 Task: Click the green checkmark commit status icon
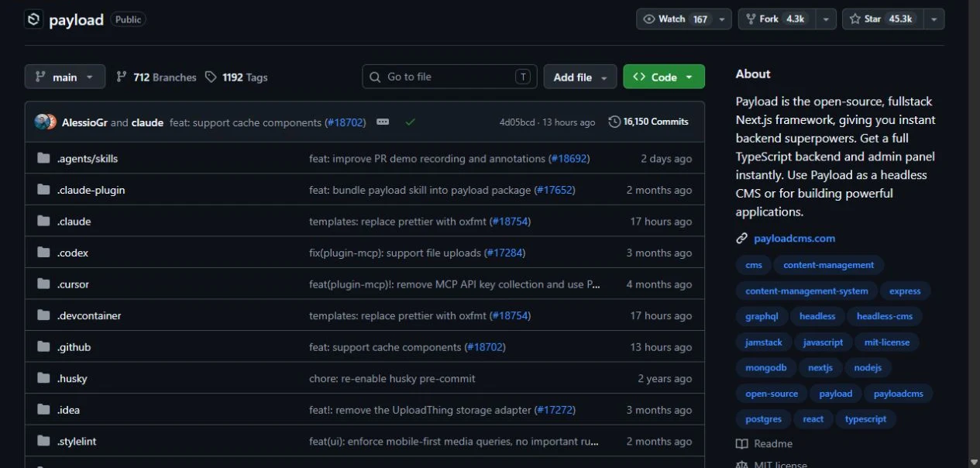point(410,122)
